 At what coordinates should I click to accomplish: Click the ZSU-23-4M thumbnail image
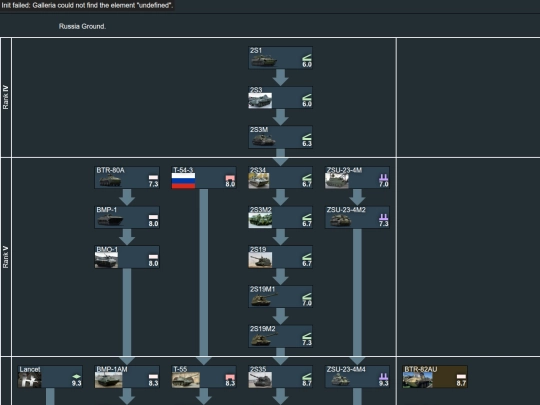coord(337,181)
